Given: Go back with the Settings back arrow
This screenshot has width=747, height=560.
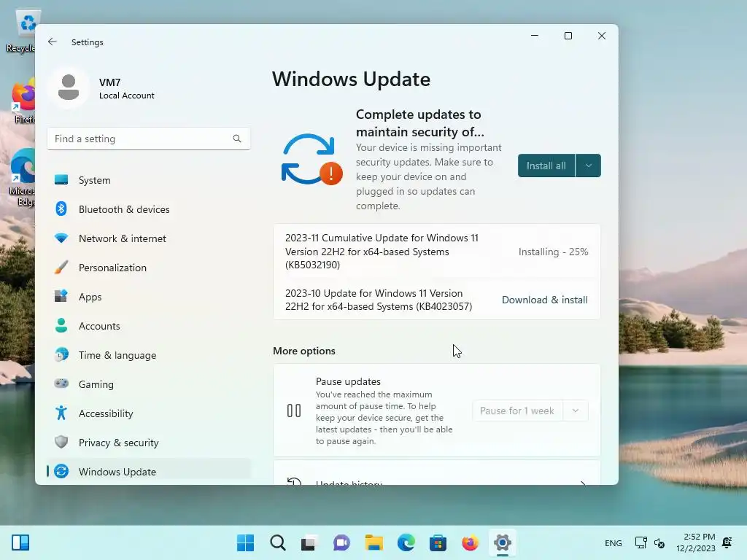Looking at the screenshot, I should (x=53, y=42).
